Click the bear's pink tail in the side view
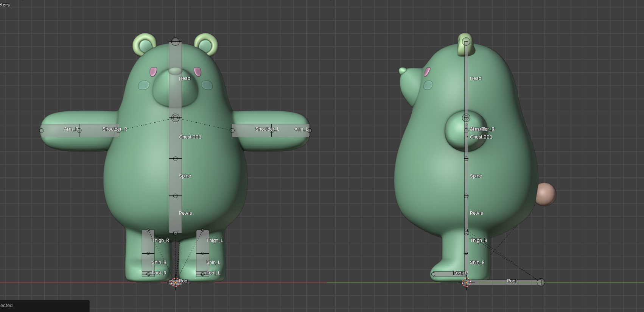 (546, 194)
